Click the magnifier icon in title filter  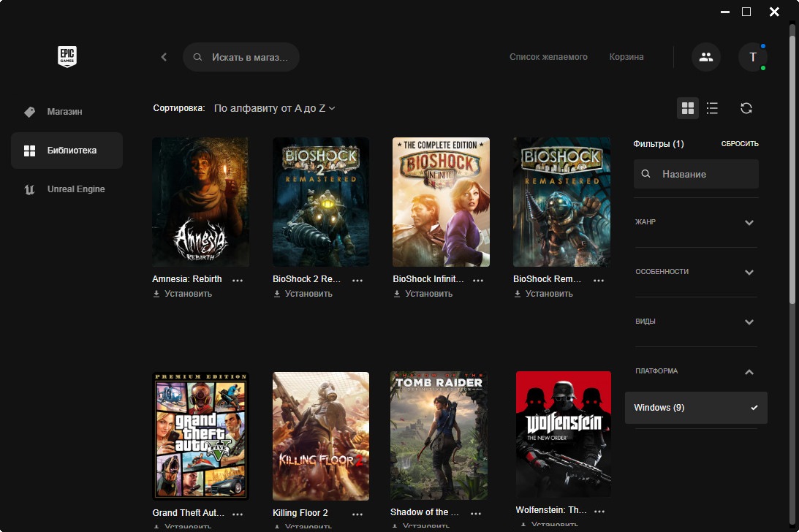click(x=645, y=174)
